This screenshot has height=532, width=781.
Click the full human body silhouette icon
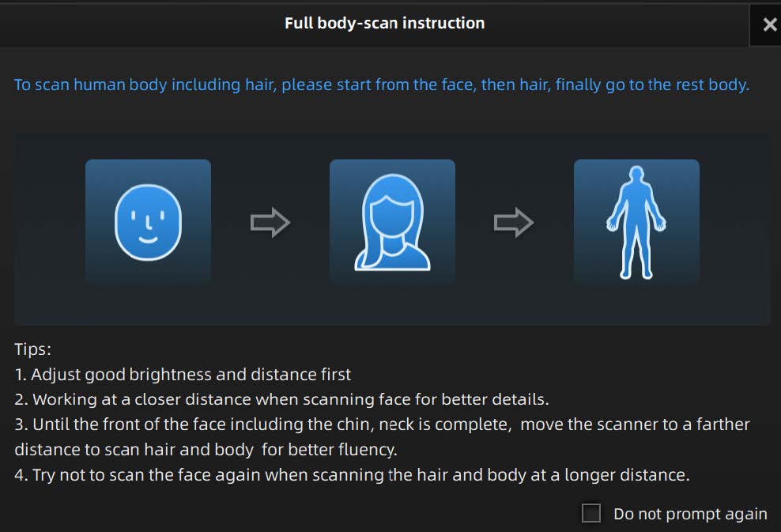(x=636, y=222)
